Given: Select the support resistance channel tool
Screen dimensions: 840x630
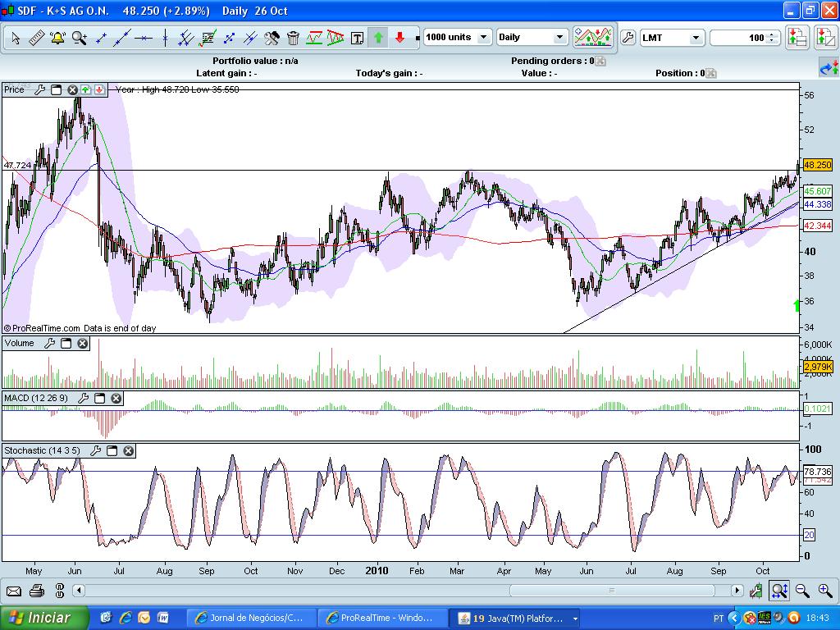Looking at the screenshot, I should [314, 38].
